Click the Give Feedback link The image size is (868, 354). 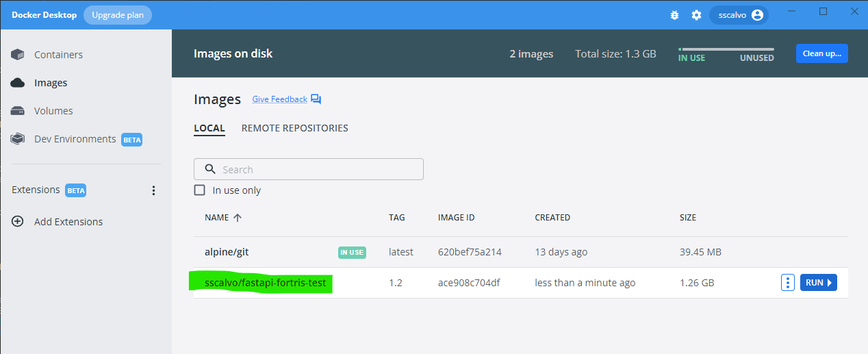coord(279,99)
